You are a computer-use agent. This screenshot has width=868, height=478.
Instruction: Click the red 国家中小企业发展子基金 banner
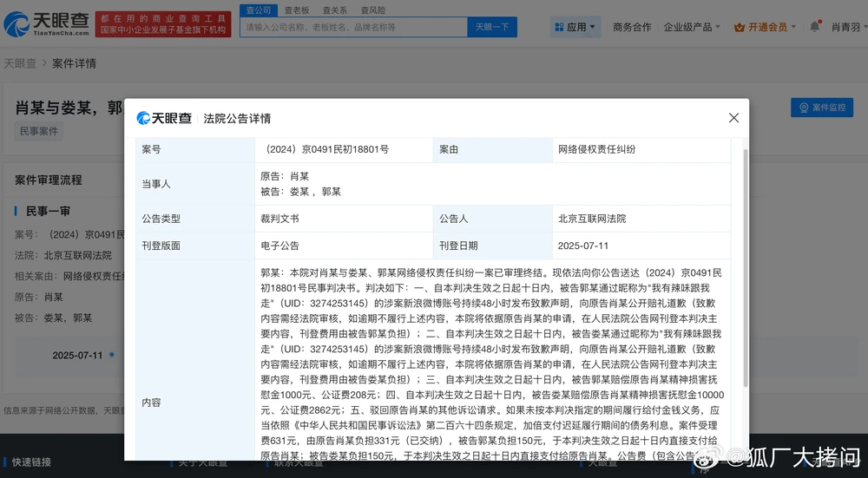point(163,24)
